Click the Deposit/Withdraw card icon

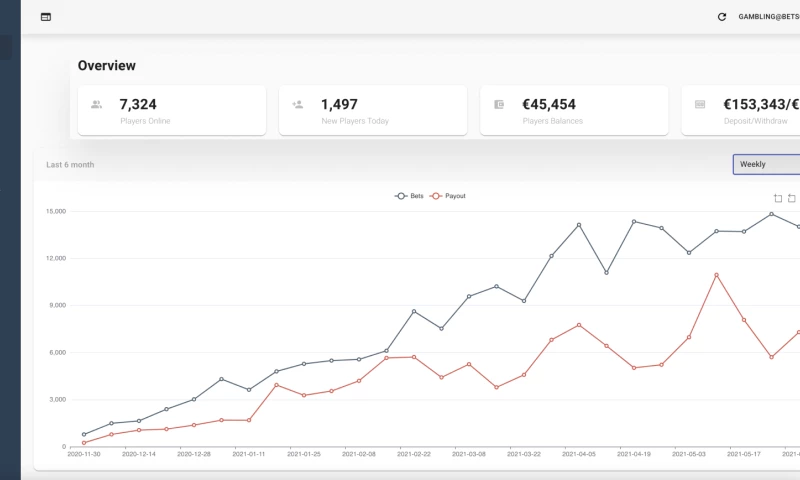[x=700, y=104]
